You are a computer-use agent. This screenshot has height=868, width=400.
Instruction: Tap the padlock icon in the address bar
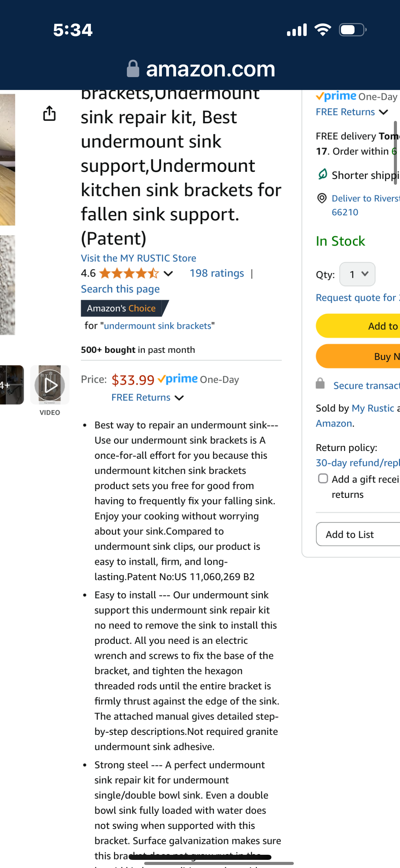tap(133, 69)
